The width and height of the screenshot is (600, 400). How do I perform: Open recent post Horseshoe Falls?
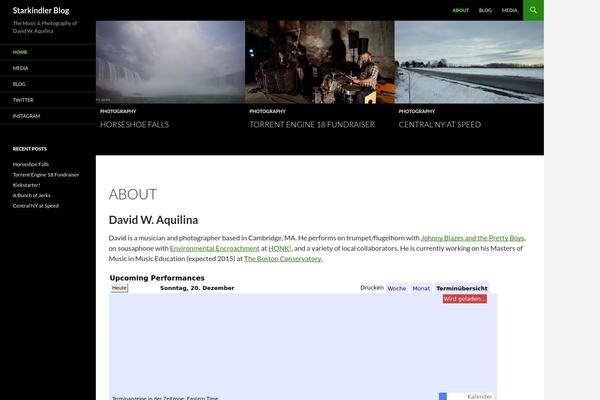click(31, 164)
